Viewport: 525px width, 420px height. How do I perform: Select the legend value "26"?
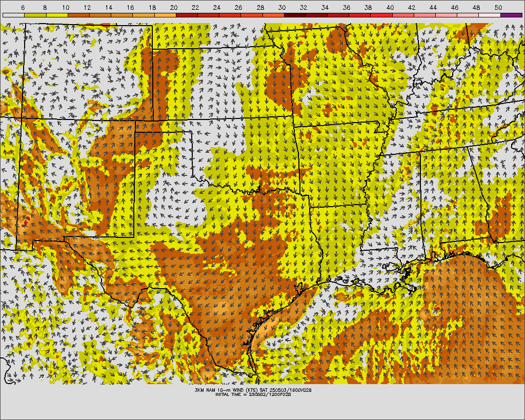238,7
